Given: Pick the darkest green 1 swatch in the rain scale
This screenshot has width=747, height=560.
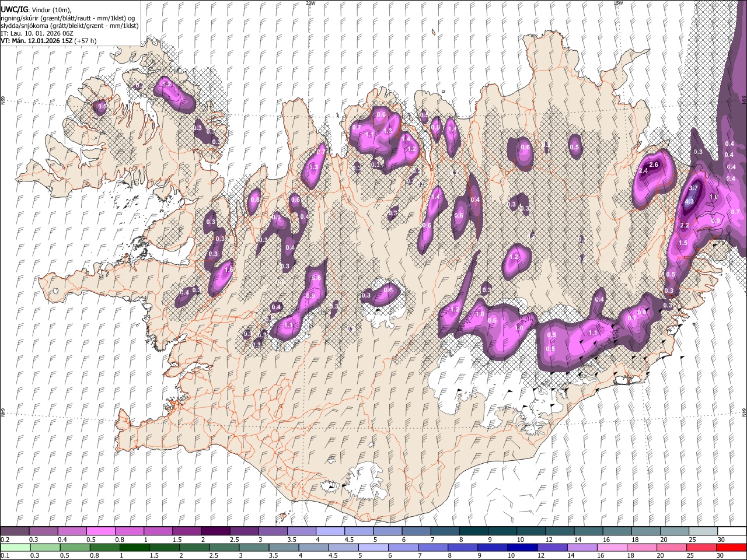Looking at the screenshot, I should tap(134, 547).
